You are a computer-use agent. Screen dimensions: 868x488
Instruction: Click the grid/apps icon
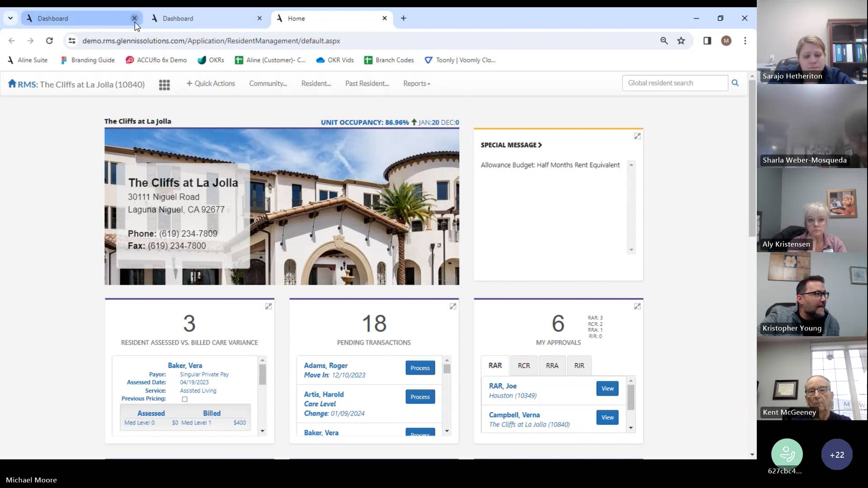click(x=165, y=84)
